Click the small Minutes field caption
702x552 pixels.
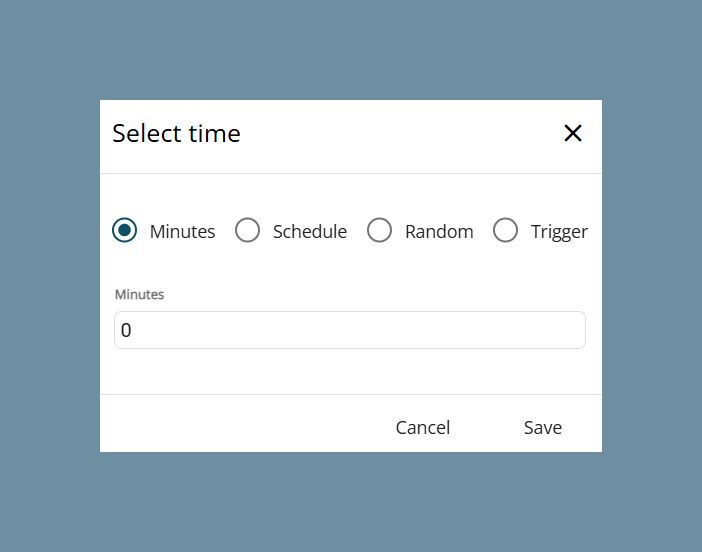click(139, 295)
